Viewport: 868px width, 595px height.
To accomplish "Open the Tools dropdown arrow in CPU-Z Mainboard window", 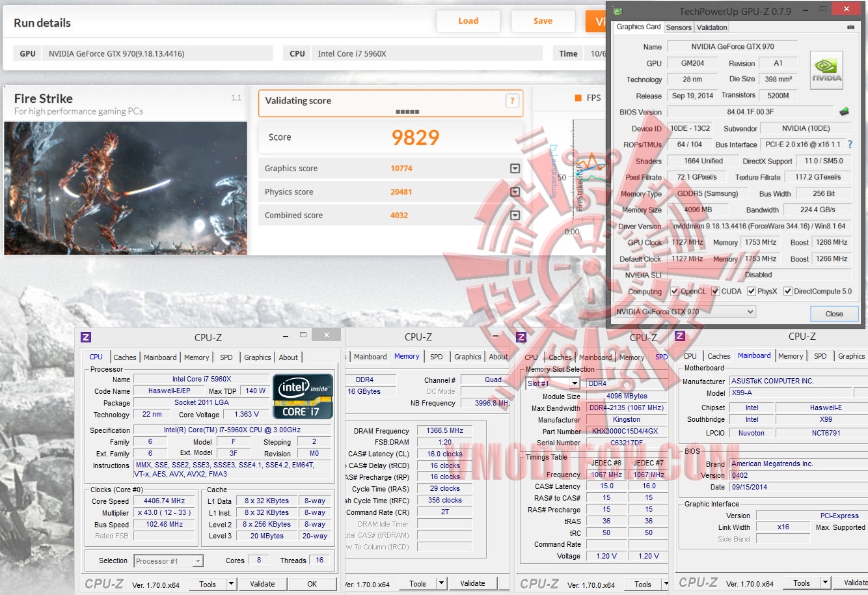I will (825, 583).
